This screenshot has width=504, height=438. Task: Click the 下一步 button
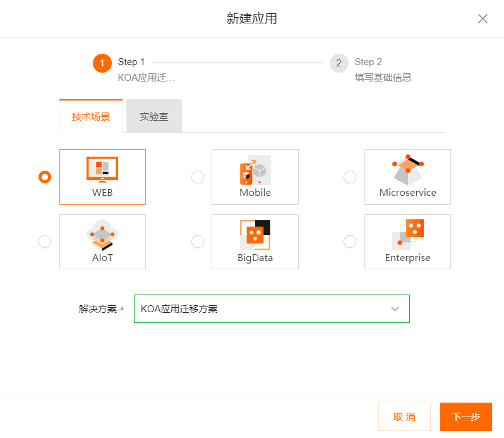466,417
